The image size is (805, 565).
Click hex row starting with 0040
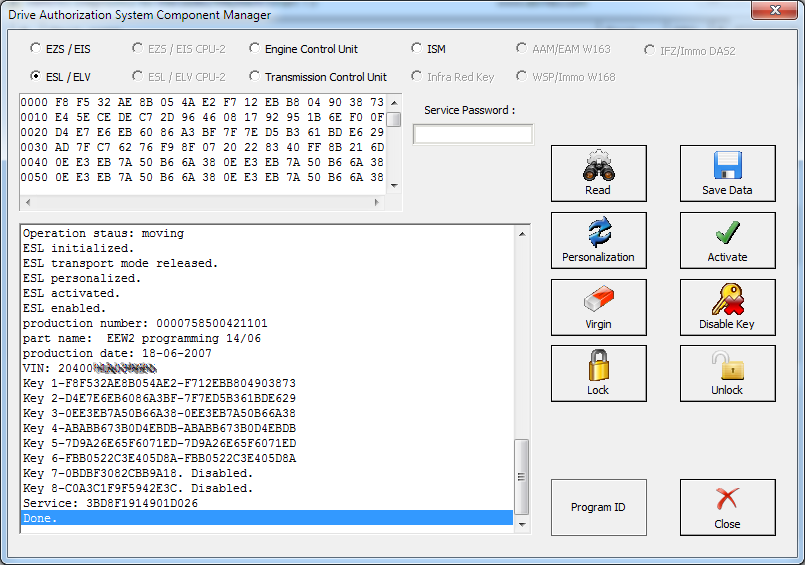pyautogui.click(x=202, y=162)
